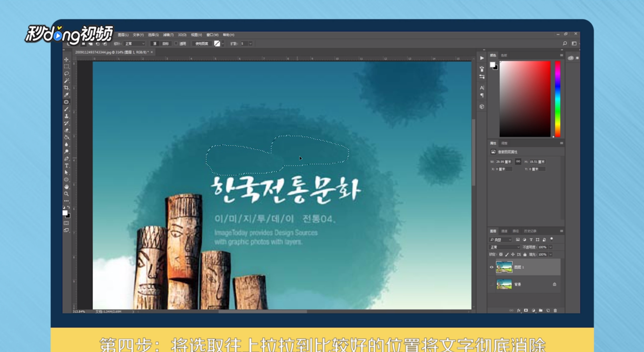Image resolution: width=644 pixels, height=352 pixels.
Task: Click the 源 source button
Action: coord(155,44)
